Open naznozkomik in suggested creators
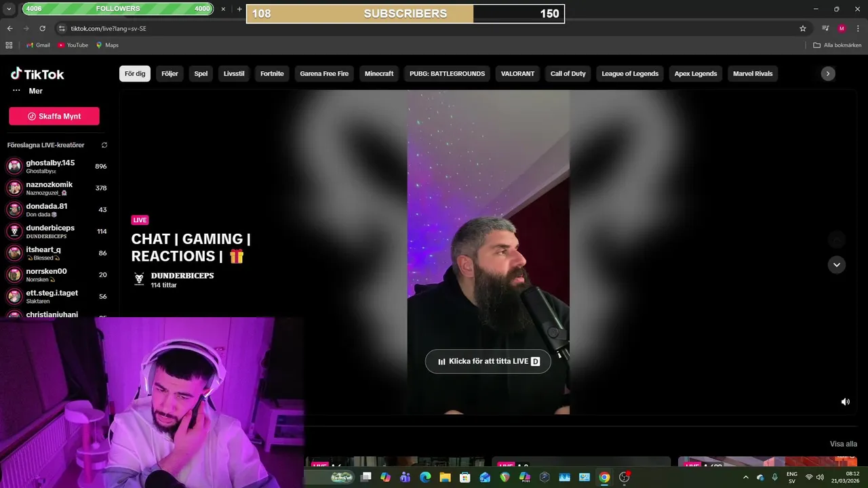 coord(57,188)
